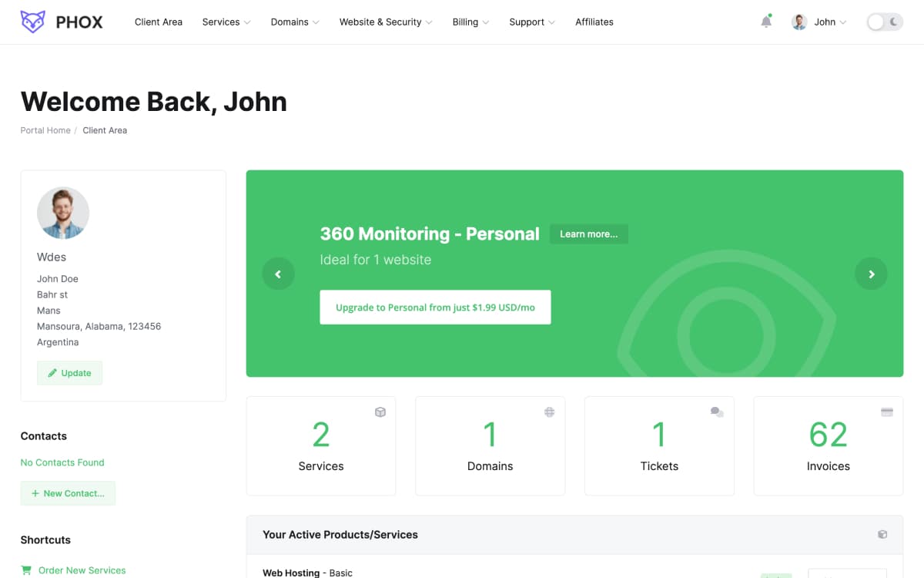Image resolution: width=924 pixels, height=578 pixels.
Task: Click the globe icon in Domains card
Action: pos(550,412)
